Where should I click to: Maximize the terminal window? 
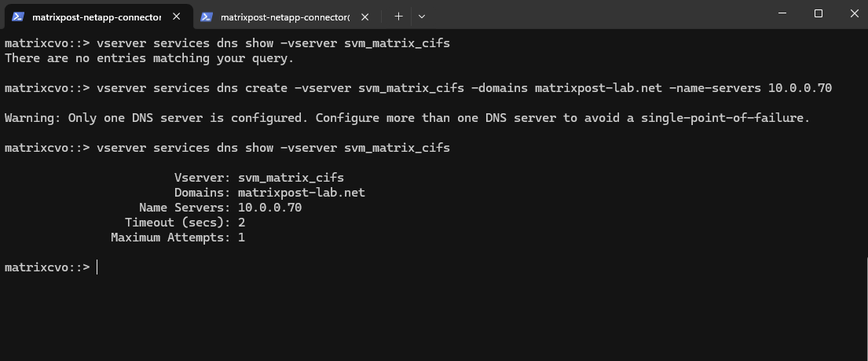pos(818,13)
